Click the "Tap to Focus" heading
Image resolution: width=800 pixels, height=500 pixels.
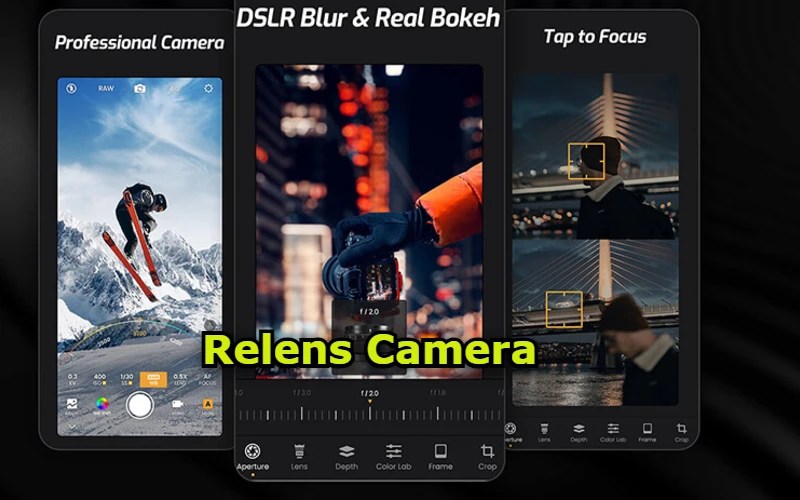[x=595, y=37]
